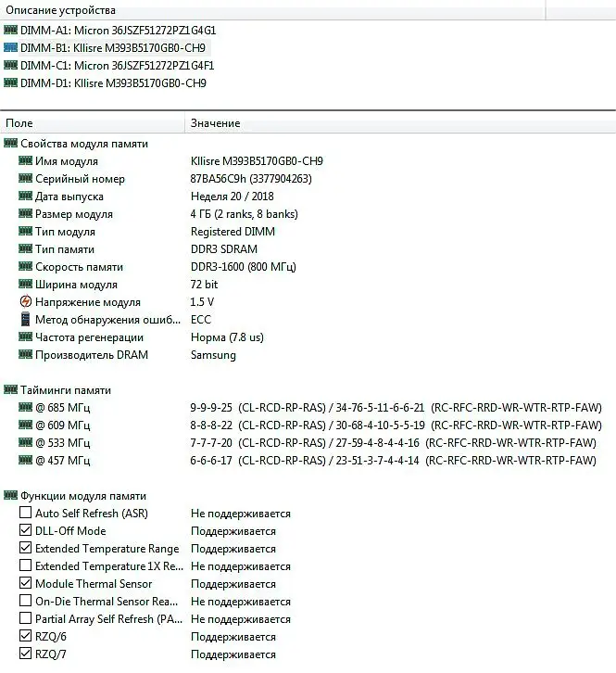This screenshot has height=673, width=616.
Task: Click the 'Тайминги памяти' section icon
Action: (11, 389)
